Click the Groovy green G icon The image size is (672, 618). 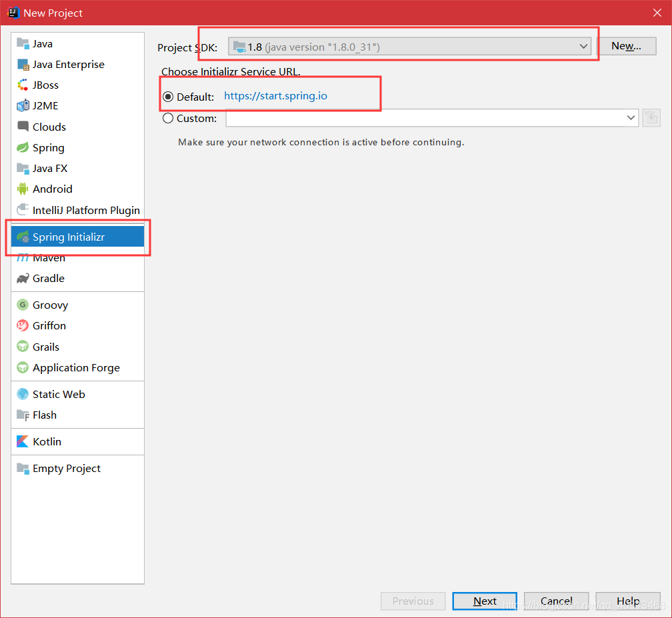click(x=23, y=305)
